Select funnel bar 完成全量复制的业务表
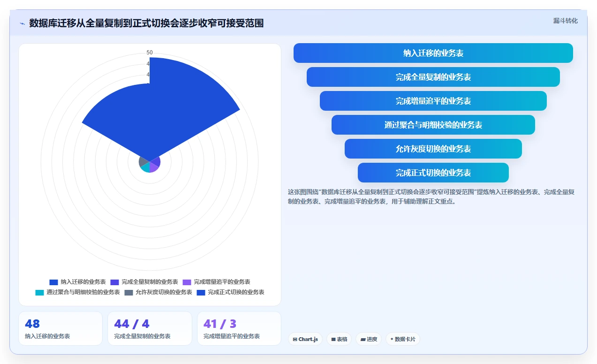 [x=433, y=77]
